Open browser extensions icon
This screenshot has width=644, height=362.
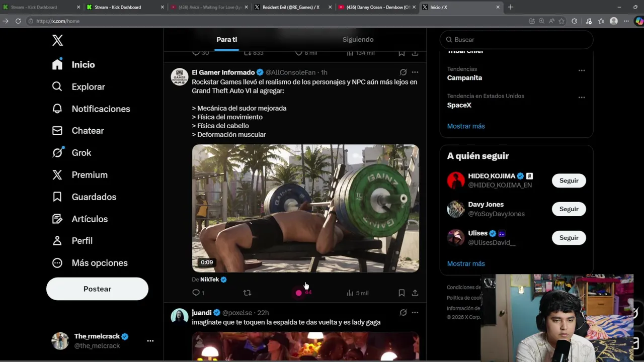tap(574, 21)
